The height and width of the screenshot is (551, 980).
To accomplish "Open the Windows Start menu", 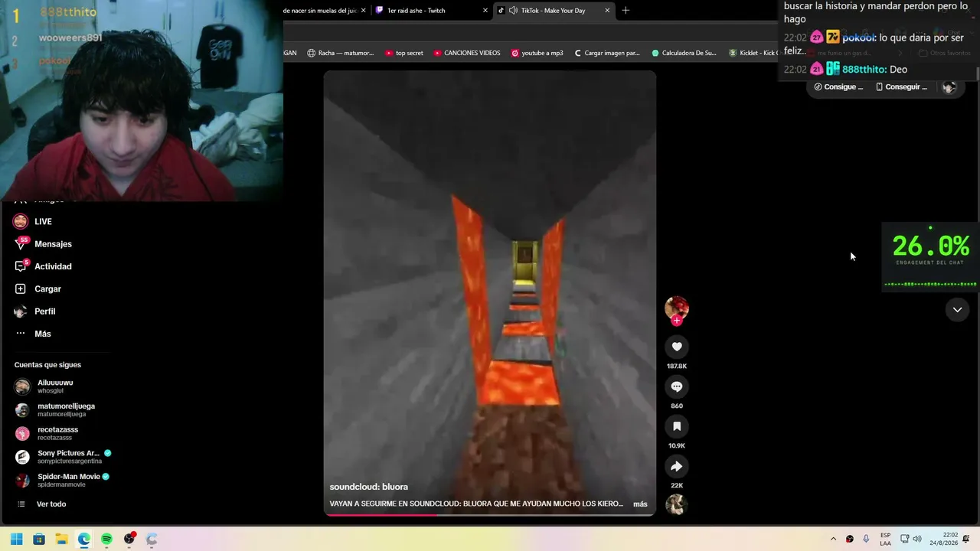I will (16, 539).
